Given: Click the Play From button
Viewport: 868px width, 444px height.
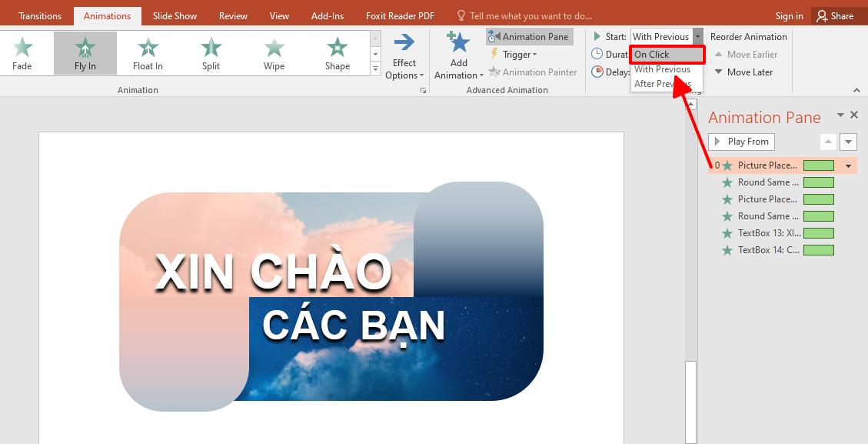Looking at the screenshot, I should pyautogui.click(x=740, y=142).
